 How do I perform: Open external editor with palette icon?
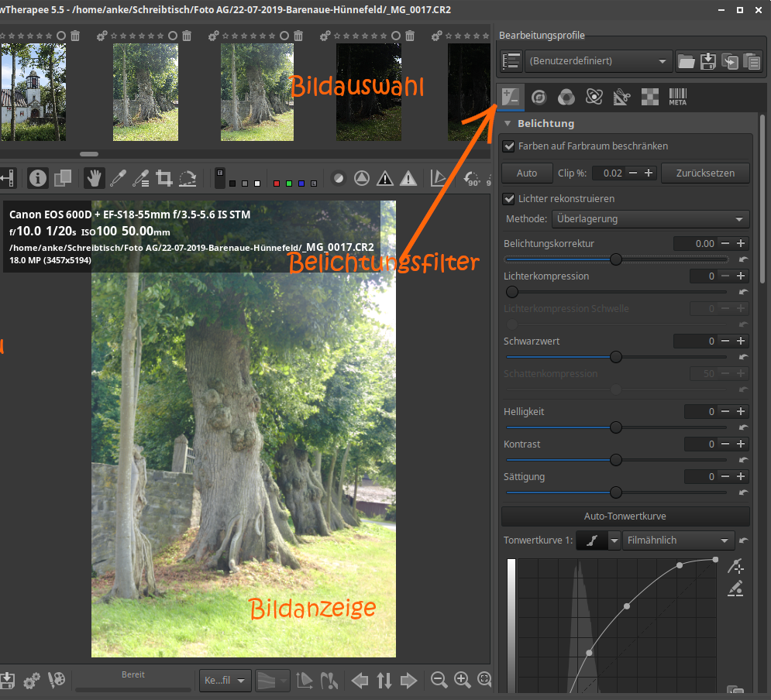56,681
